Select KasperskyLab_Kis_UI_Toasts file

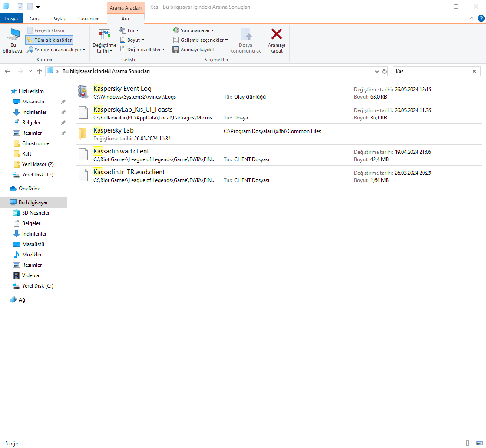(279, 113)
